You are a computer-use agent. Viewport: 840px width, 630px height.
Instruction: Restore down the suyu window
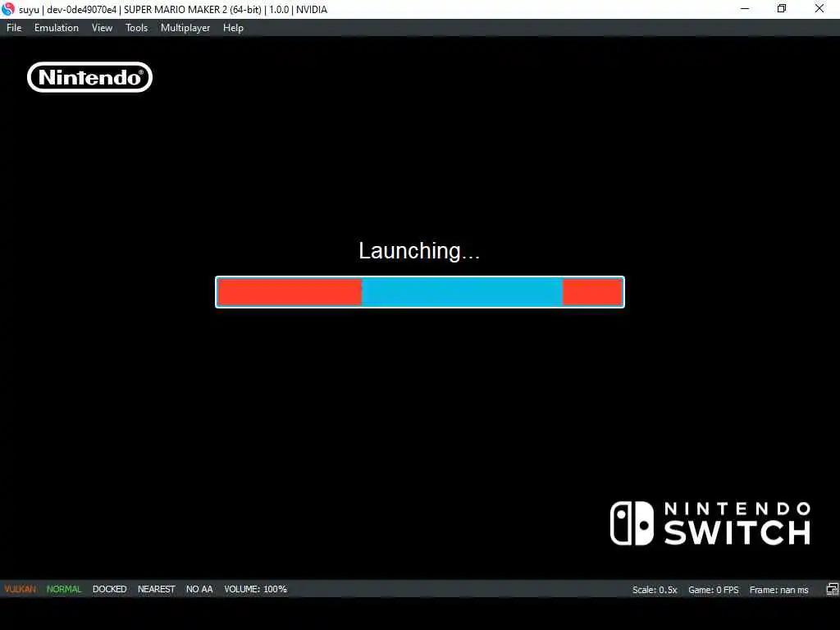[782, 9]
